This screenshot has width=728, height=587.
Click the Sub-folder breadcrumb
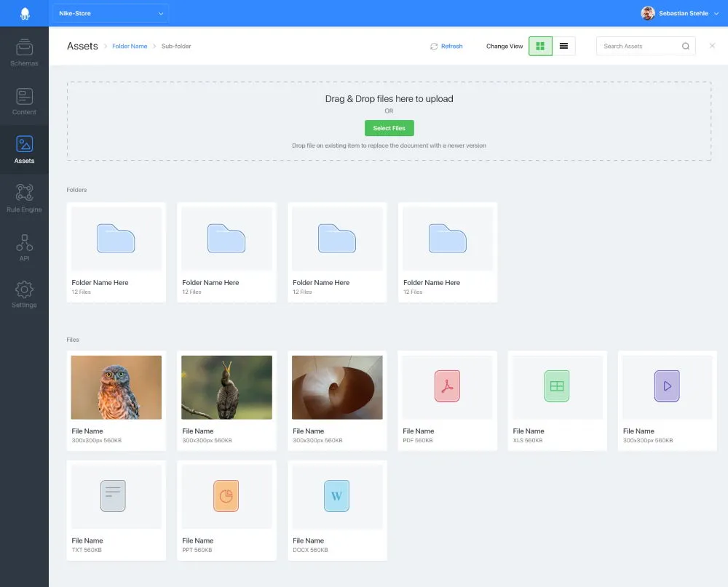(176, 46)
